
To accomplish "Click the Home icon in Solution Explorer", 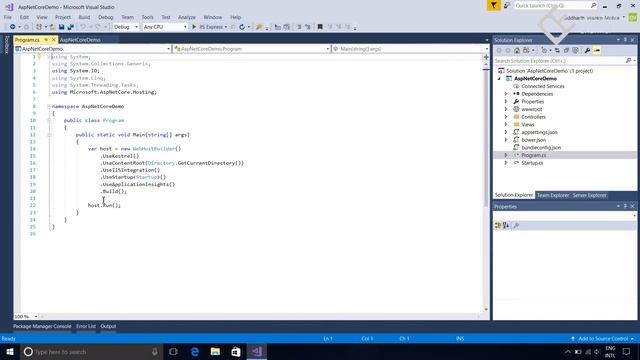I will coord(517,50).
